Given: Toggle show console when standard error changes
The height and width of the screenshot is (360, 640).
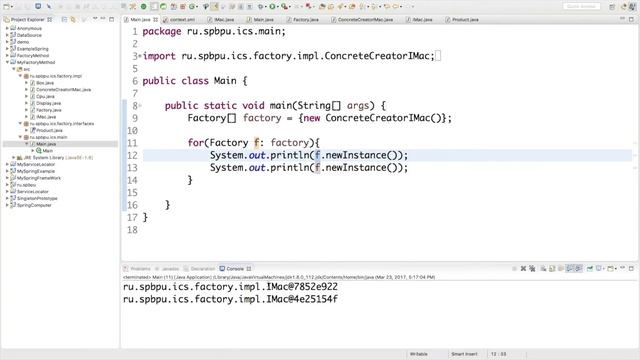Looking at the screenshot, I should (578, 269).
